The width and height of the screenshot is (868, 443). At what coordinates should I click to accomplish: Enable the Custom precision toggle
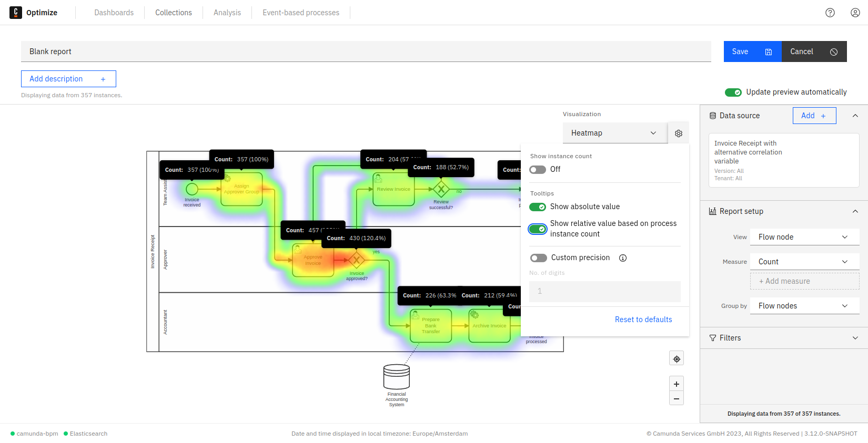point(539,258)
